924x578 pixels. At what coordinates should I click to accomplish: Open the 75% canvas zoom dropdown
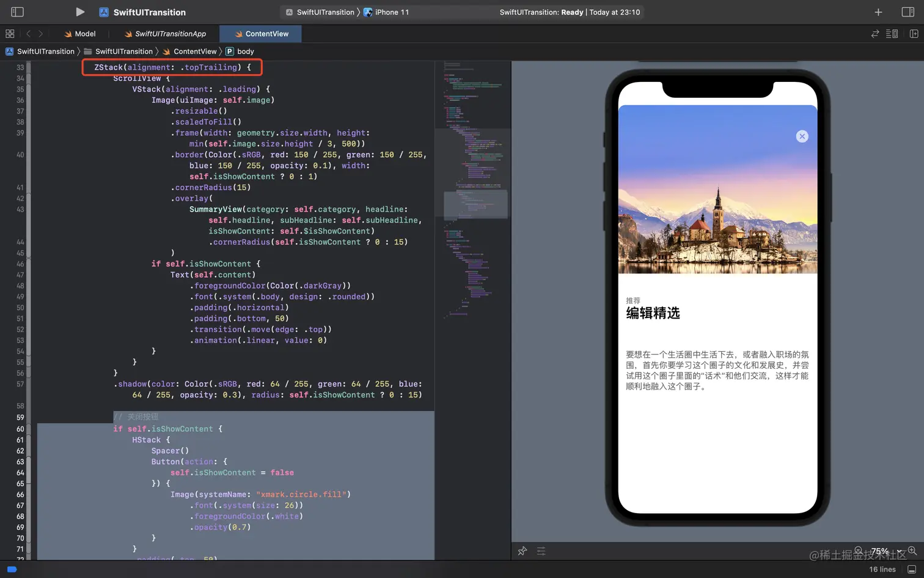886,551
